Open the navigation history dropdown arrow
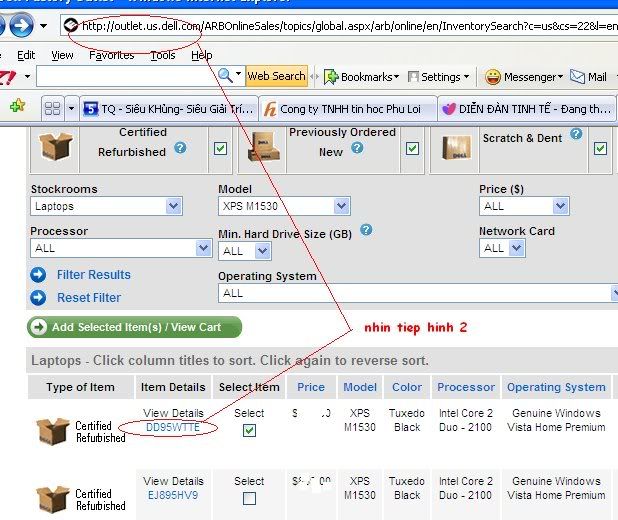The image size is (618, 520). (43, 26)
